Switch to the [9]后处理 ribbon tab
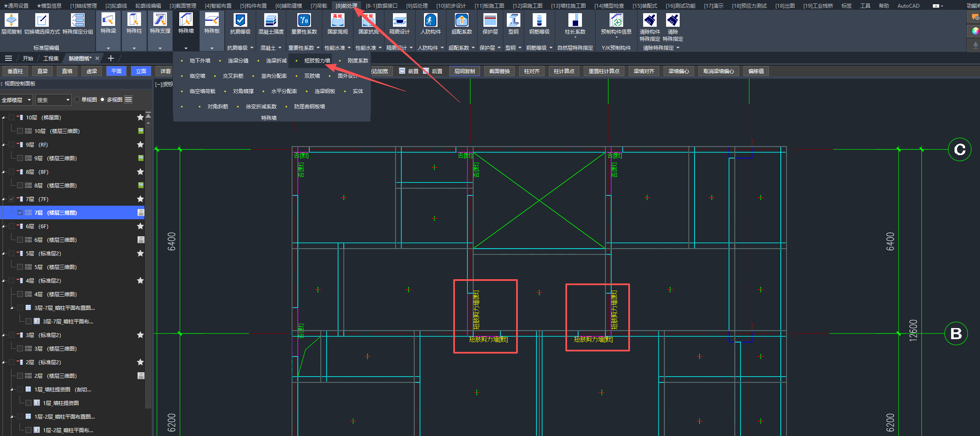Screen dimensions: 980x436 point(417,6)
